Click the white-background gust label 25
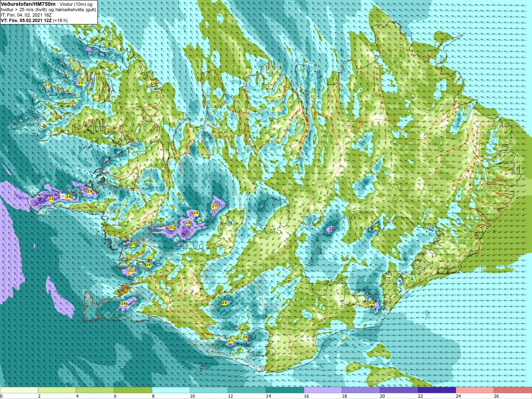The image size is (532, 399). point(63,196)
